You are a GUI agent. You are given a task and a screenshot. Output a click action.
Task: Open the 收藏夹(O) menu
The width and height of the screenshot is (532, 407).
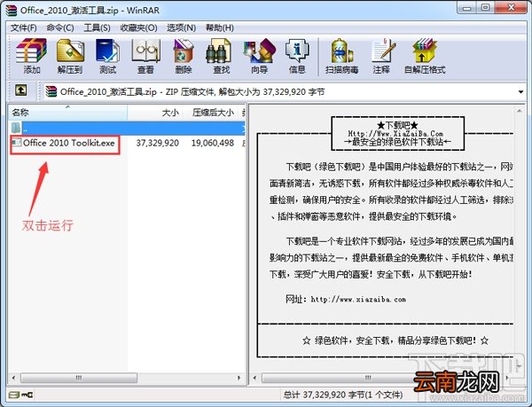pos(138,27)
